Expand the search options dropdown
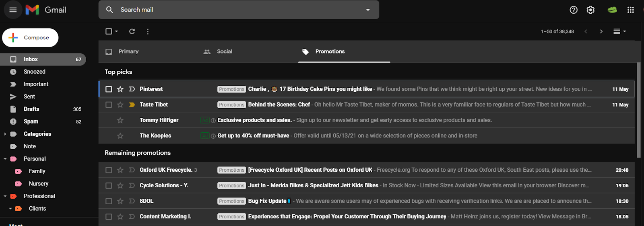This screenshot has height=226, width=644. (x=368, y=10)
